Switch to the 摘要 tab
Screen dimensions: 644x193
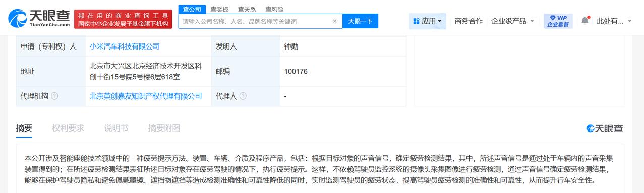click(24, 128)
